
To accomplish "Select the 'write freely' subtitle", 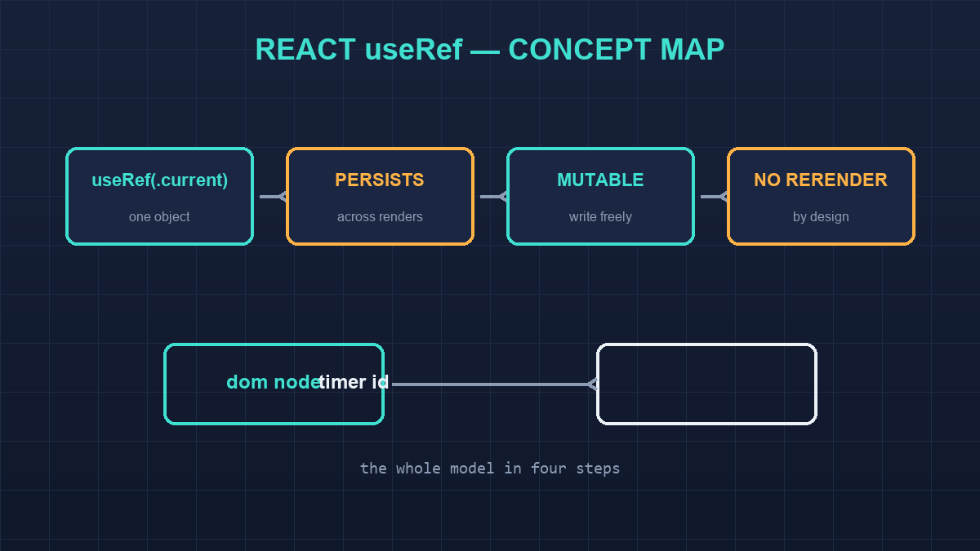I will 600,217.
